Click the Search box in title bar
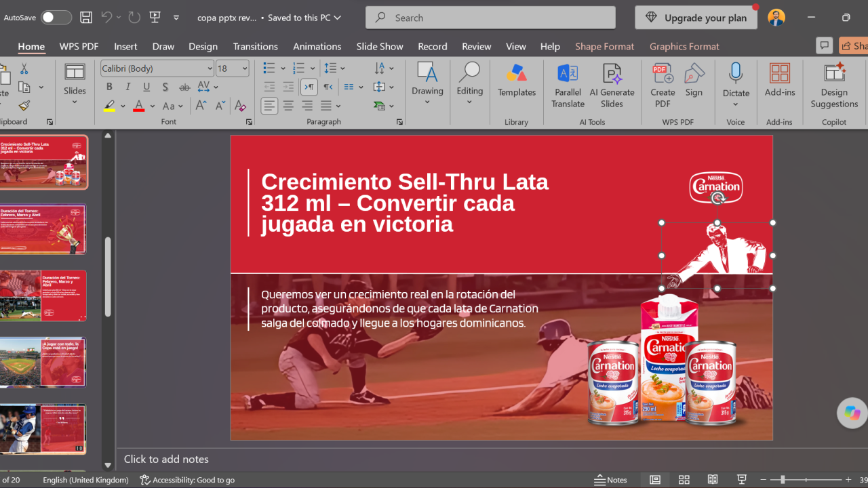868x488 pixels. (x=490, y=18)
